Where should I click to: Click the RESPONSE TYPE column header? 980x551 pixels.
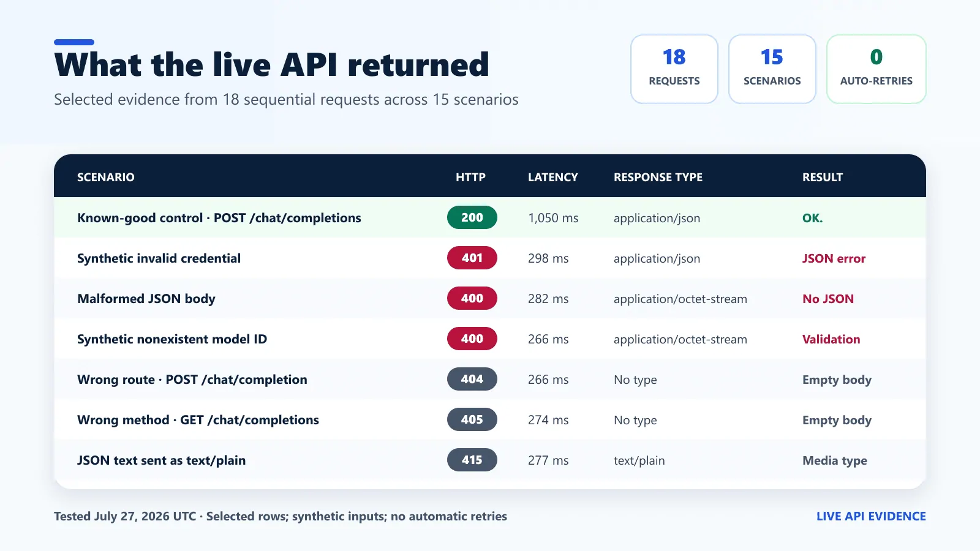[x=658, y=178]
